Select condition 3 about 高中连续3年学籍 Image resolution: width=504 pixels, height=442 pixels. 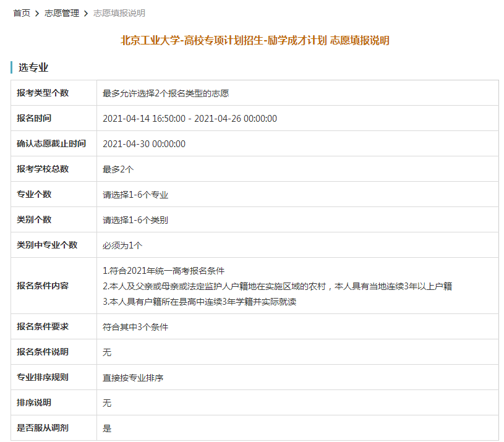click(x=200, y=302)
